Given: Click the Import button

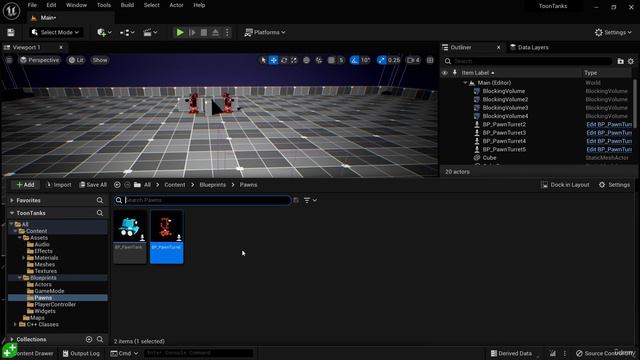Looking at the screenshot, I should pyautogui.click(x=59, y=185).
